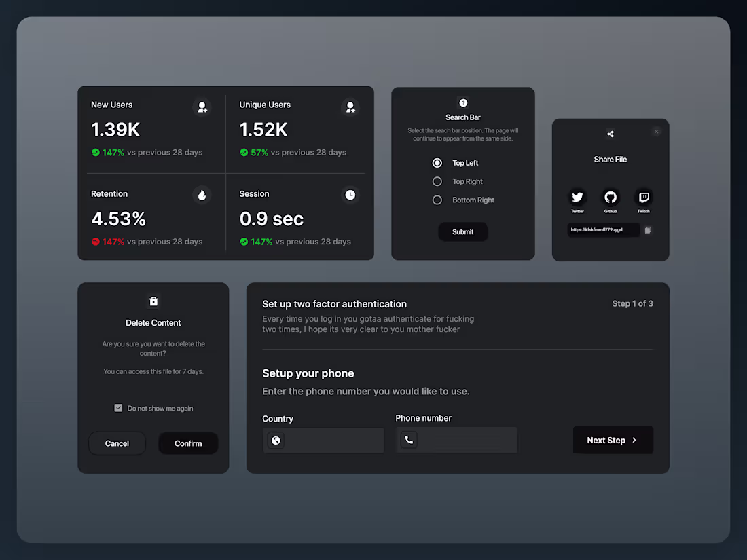Click the Twitter share icon
Screen dimensions: 747x560
click(577, 197)
